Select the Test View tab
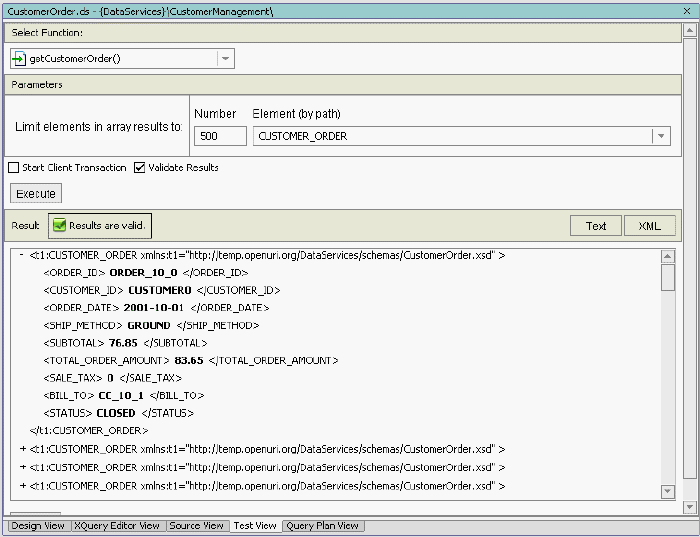This screenshot has width=700, height=537. point(255,526)
